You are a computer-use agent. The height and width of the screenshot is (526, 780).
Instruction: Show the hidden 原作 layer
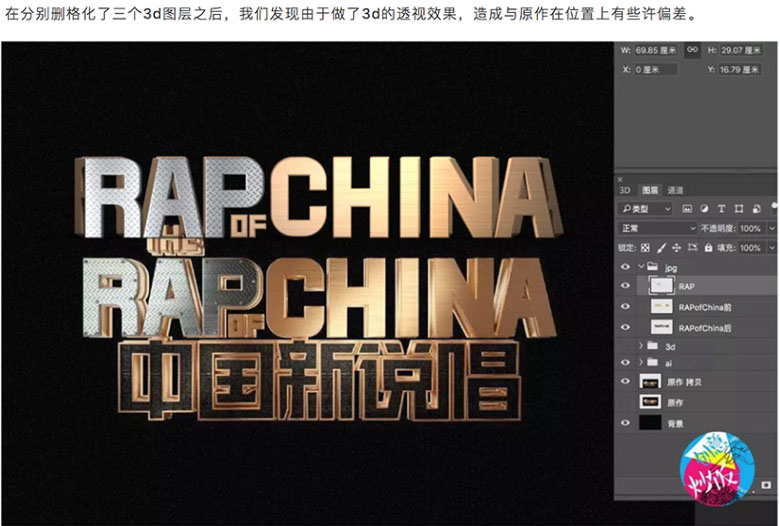[x=625, y=402]
